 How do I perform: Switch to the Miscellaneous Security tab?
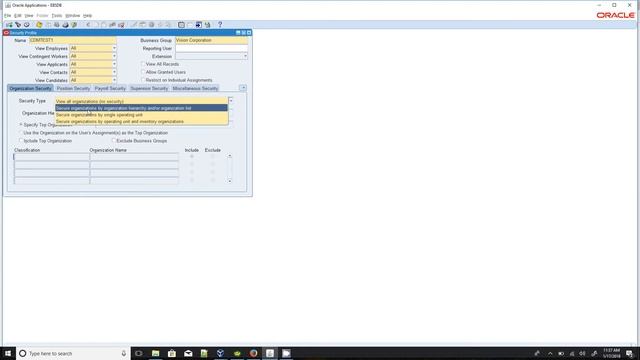pos(195,88)
